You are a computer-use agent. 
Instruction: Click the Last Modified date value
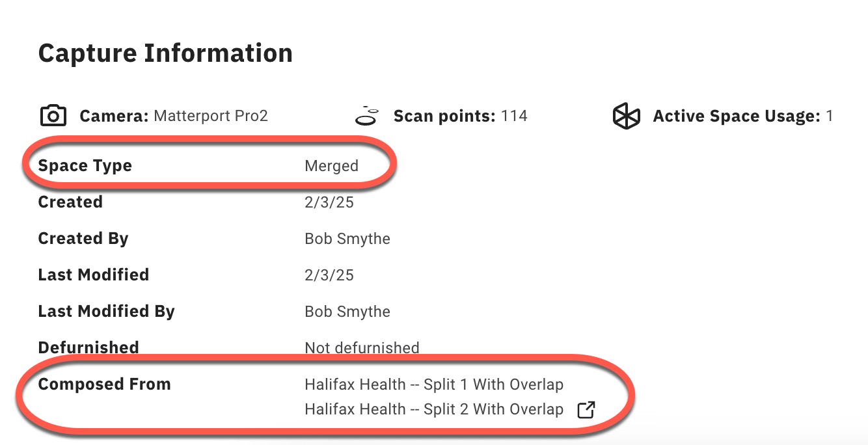point(329,275)
